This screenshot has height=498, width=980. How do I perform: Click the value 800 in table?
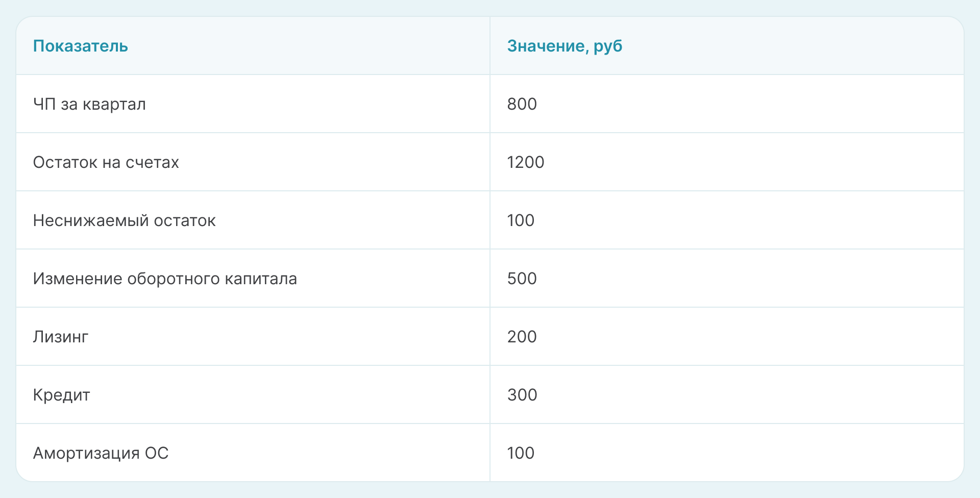click(522, 104)
